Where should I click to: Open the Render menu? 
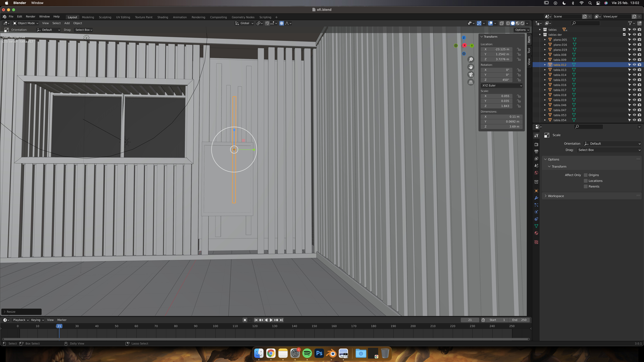[x=30, y=16]
